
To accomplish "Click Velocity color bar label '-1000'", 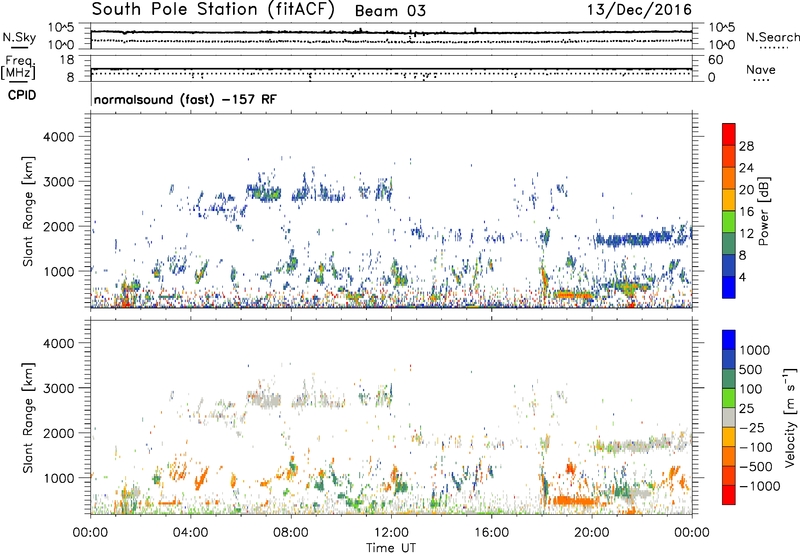I will [x=760, y=486].
